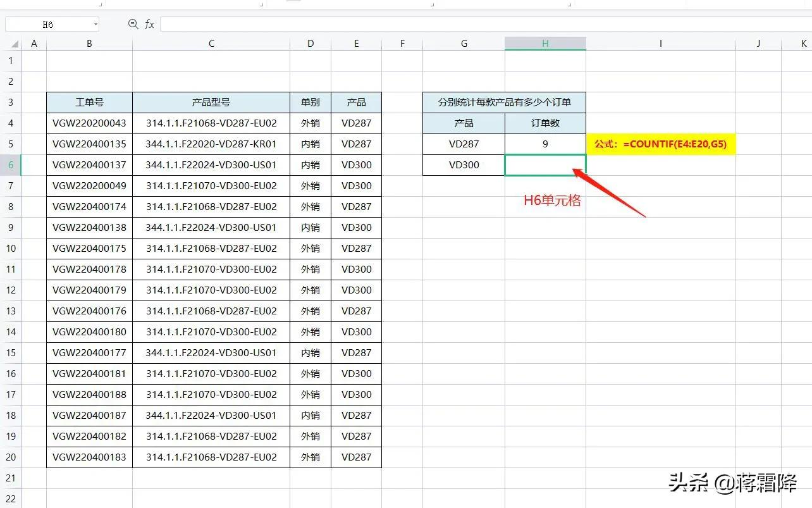Select column B header
The height and width of the screenshot is (508, 812).
coord(90,44)
